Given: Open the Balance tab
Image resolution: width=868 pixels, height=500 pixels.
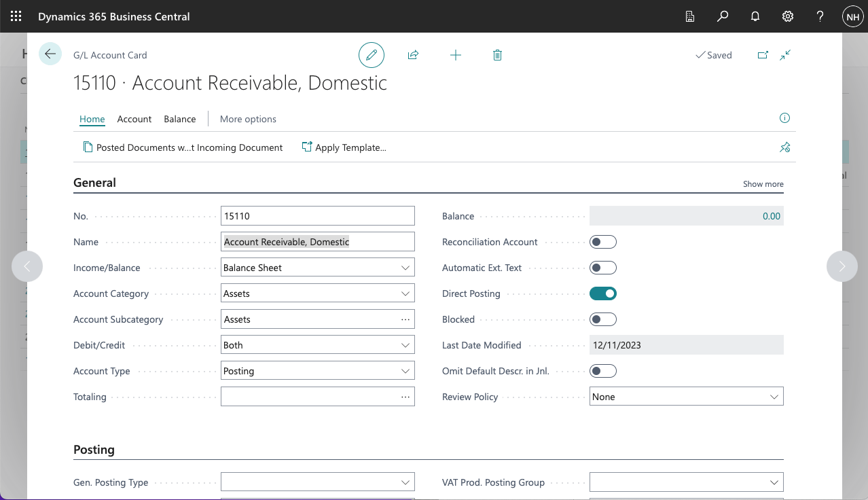Looking at the screenshot, I should (x=180, y=119).
